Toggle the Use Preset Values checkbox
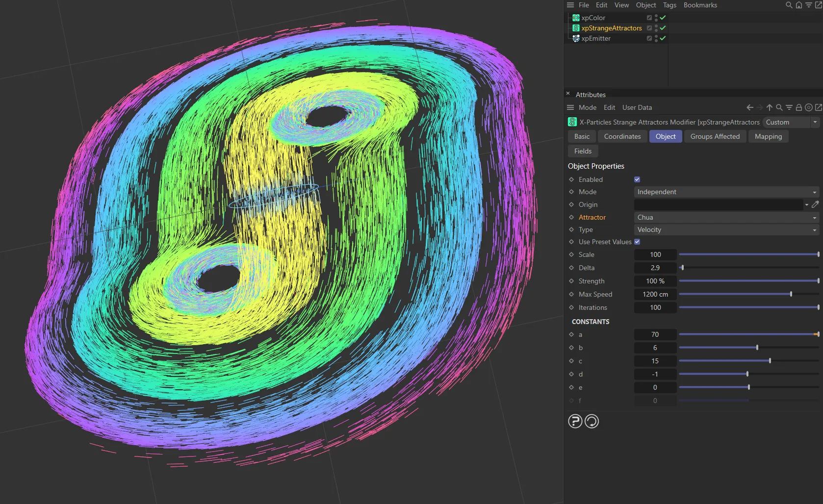 (637, 242)
